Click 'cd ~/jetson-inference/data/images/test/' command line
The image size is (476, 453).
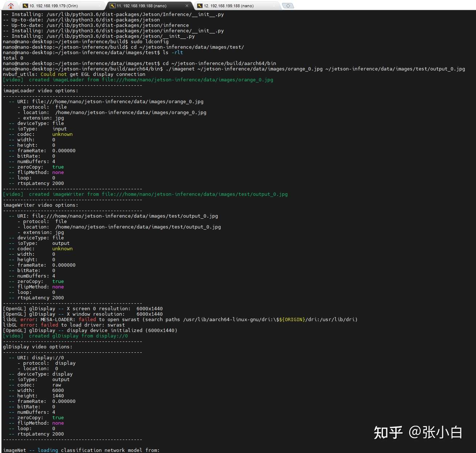pyautogui.click(x=124, y=47)
